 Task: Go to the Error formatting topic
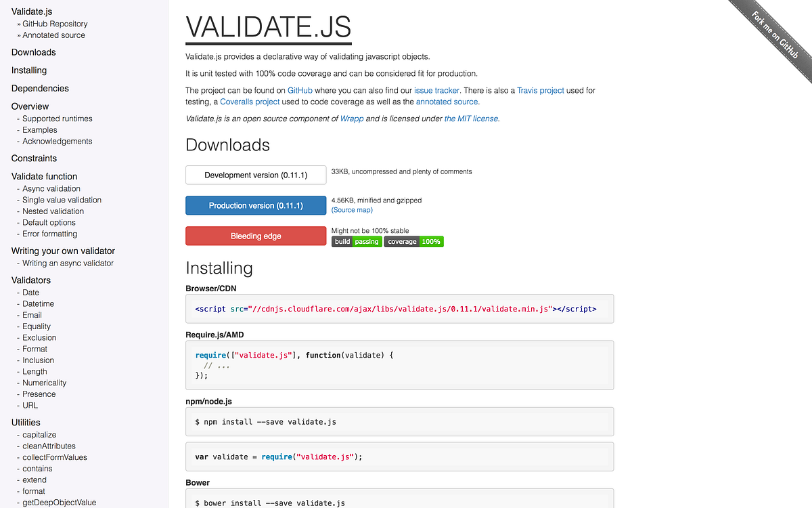tap(49, 233)
